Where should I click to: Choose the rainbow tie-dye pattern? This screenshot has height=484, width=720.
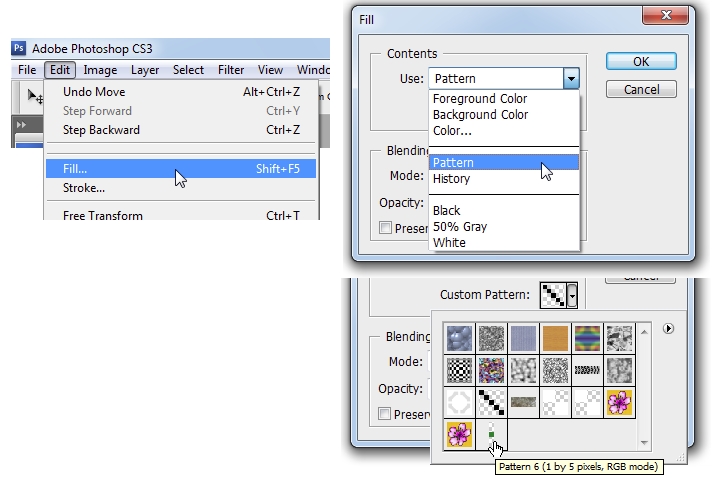tap(587, 338)
